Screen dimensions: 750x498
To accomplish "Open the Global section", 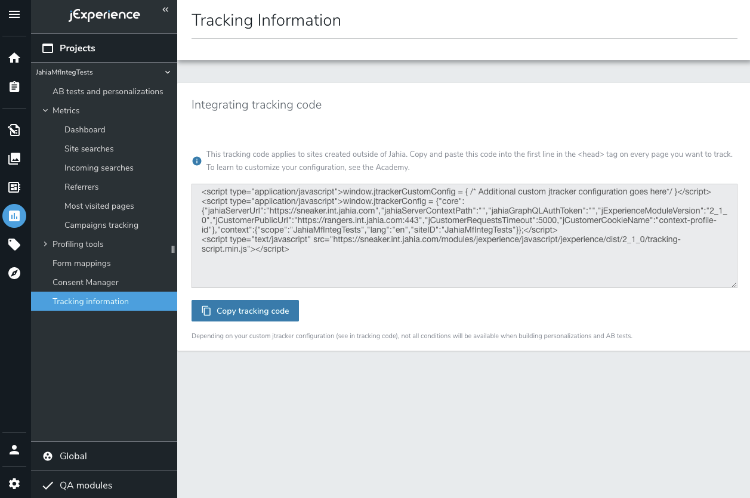I will pos(104,456).
